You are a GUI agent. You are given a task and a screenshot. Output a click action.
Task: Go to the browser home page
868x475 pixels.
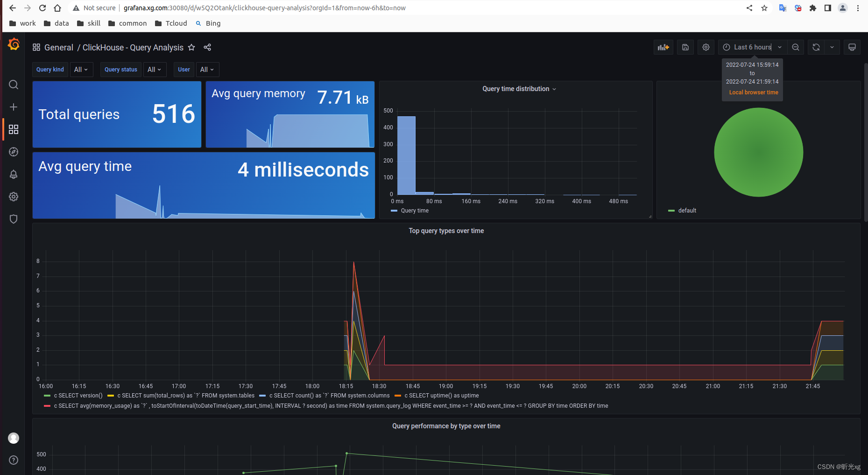pos(57,8)
